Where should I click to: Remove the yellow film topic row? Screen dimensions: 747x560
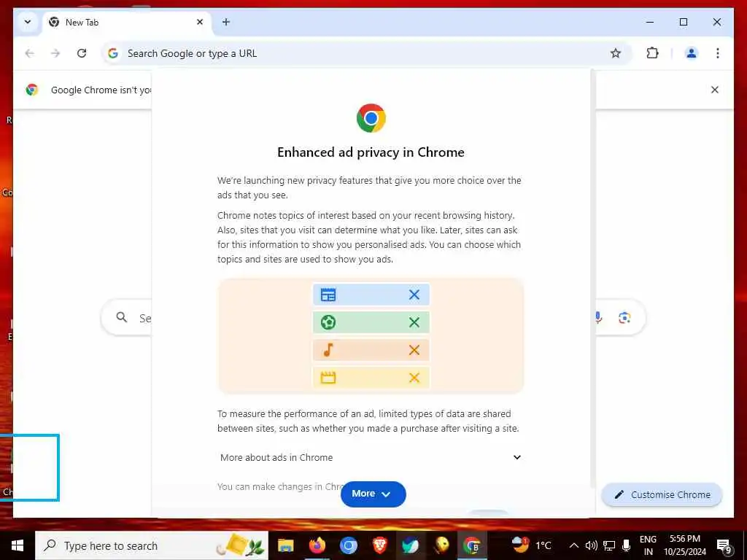[x=414, y=378]
